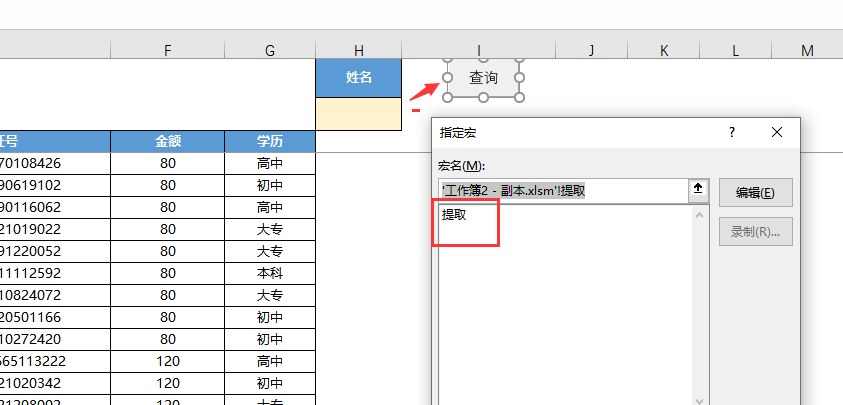Select column I header
This screenshot has height=405, width=843.
pos(478,51)
